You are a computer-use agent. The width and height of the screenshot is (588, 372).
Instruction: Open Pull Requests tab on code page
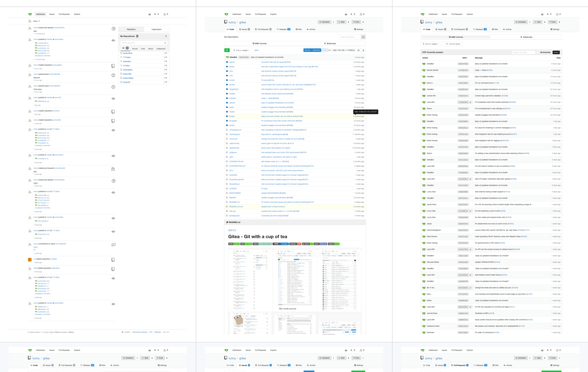pyautogui.click(x=263, y=29)
